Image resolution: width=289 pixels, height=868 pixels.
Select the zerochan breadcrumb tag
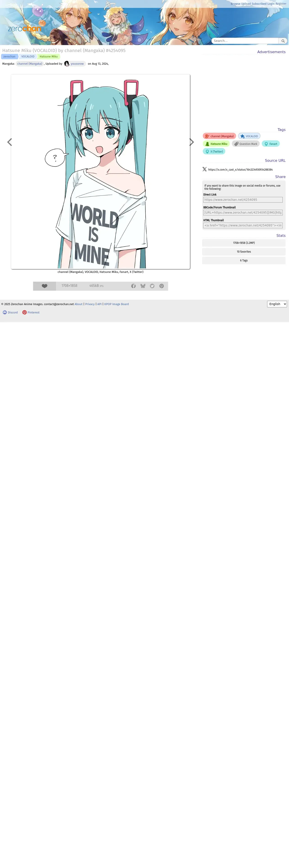tap(9, 57)
